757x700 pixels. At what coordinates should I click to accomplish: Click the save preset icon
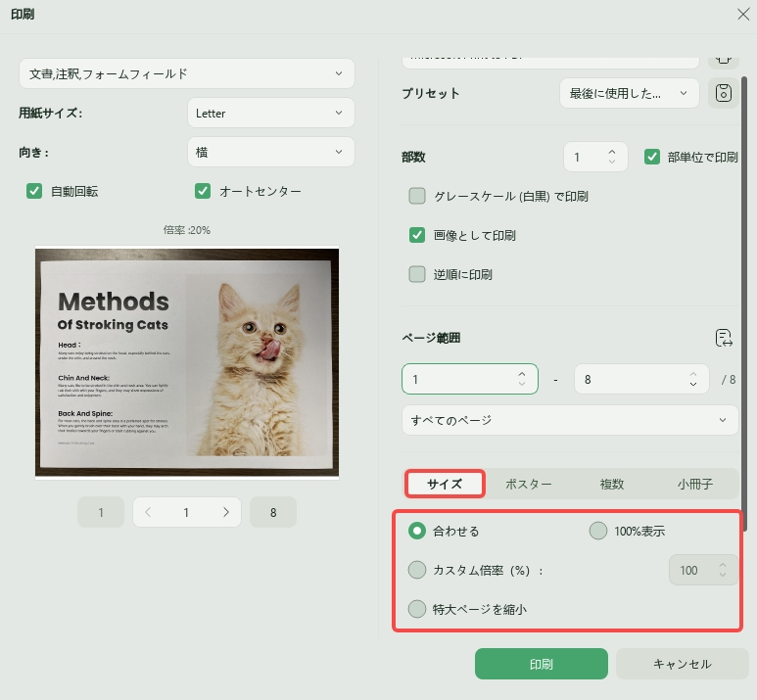point(723,93)
